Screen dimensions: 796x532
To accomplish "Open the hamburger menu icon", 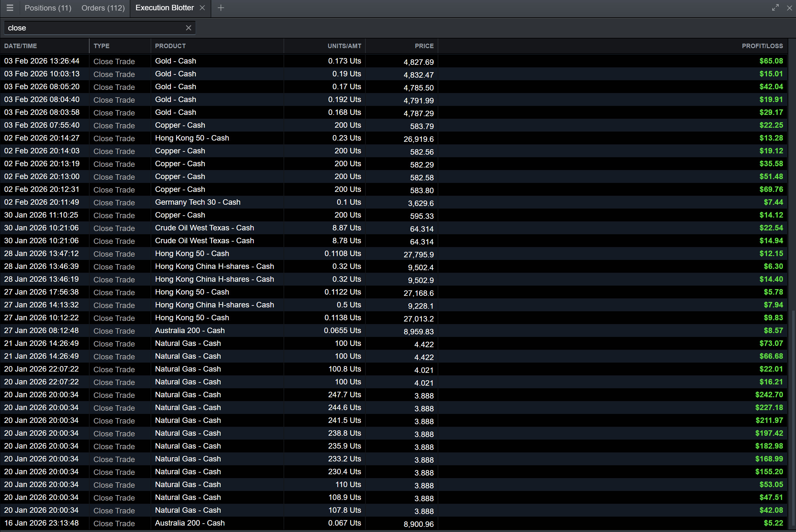I will tap(10, 8).
